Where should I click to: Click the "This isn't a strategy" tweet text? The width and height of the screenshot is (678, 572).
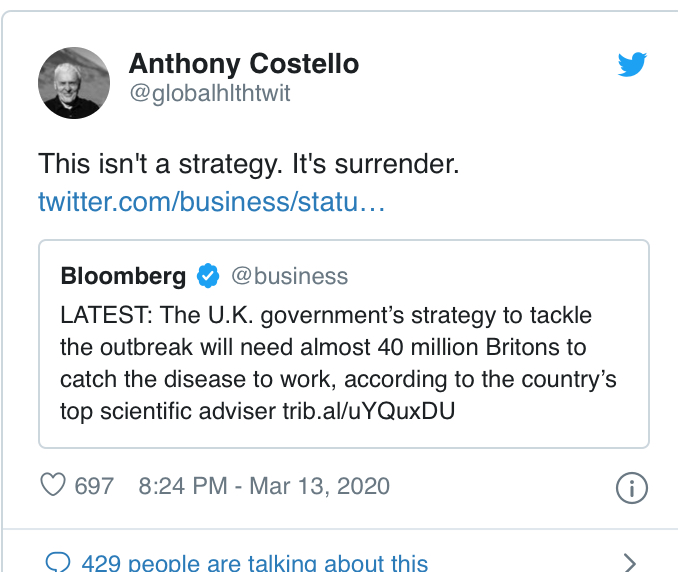pos(248,165)
